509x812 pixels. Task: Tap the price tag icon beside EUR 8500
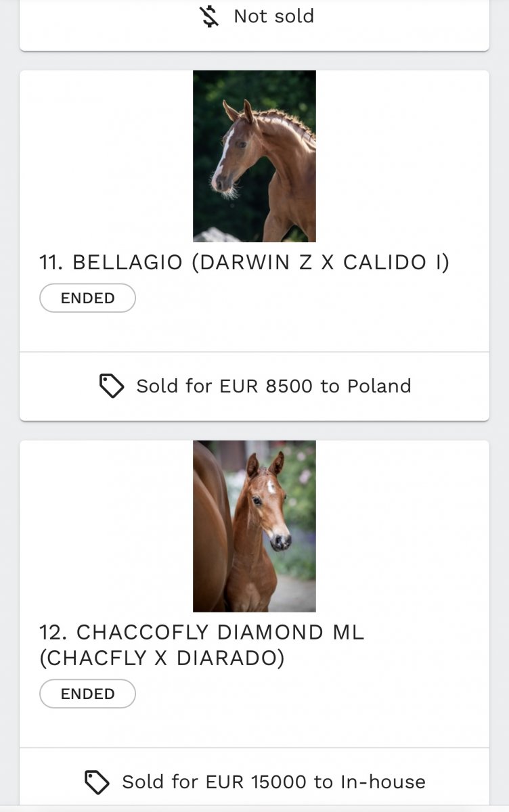[112, 386]
